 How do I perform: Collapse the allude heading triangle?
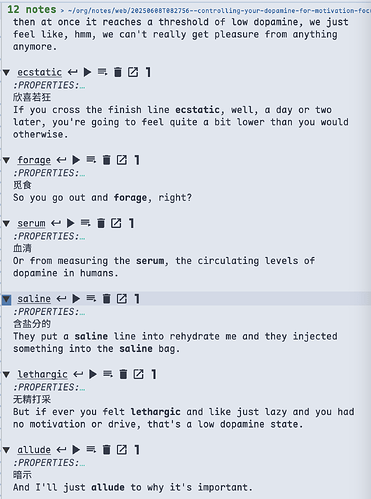click(6, 450)
